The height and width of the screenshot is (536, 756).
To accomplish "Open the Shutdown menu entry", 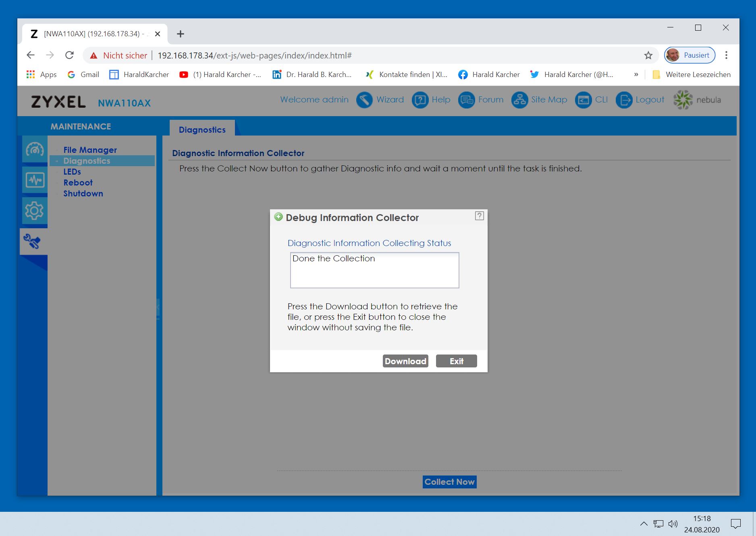I will pyautogui.click(x=83, y=194).
